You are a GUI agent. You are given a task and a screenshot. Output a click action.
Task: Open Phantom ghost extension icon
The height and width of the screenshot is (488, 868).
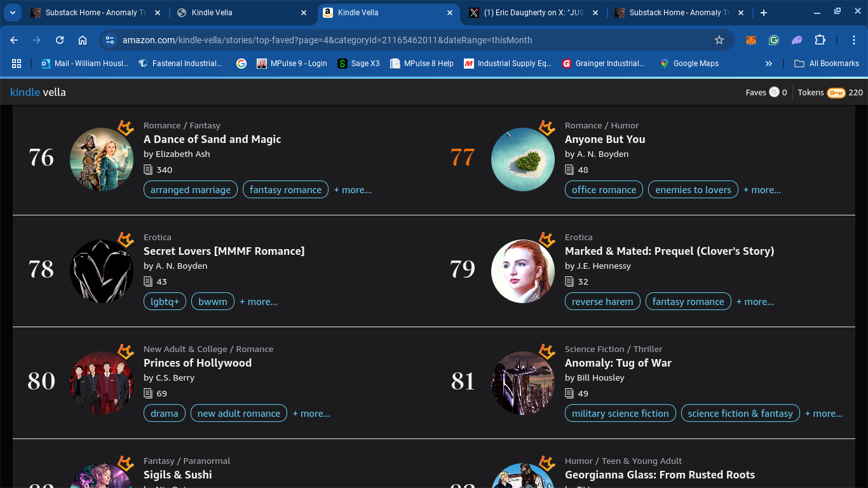(x=796, y=40)
